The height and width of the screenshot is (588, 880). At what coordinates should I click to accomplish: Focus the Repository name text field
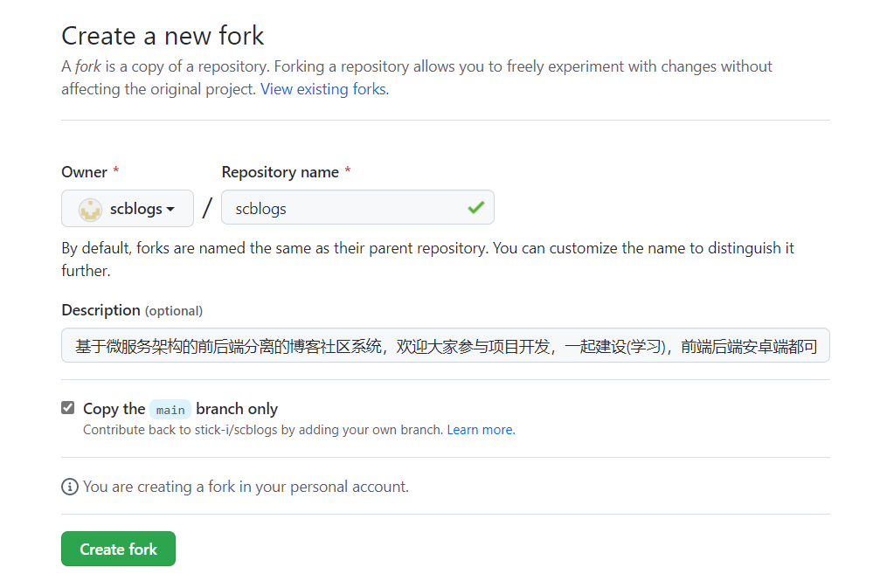click(345, 209)
